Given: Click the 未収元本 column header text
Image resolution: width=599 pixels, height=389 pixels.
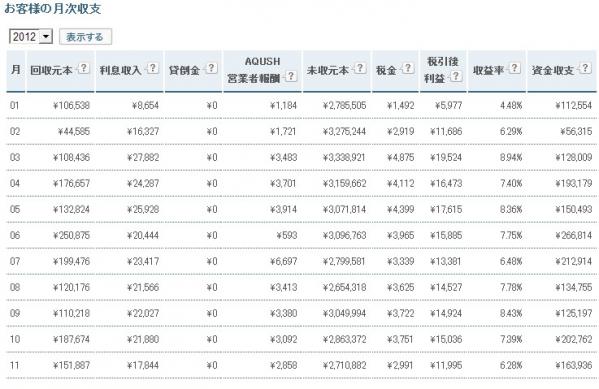Looking at the screenshot, I should click(327, 70).
